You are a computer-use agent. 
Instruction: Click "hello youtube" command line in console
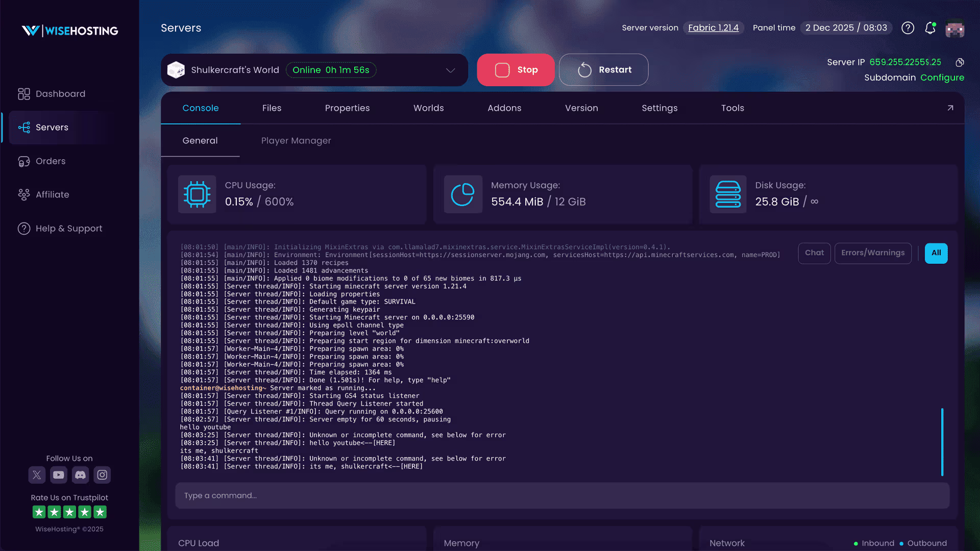coord(205,428)
